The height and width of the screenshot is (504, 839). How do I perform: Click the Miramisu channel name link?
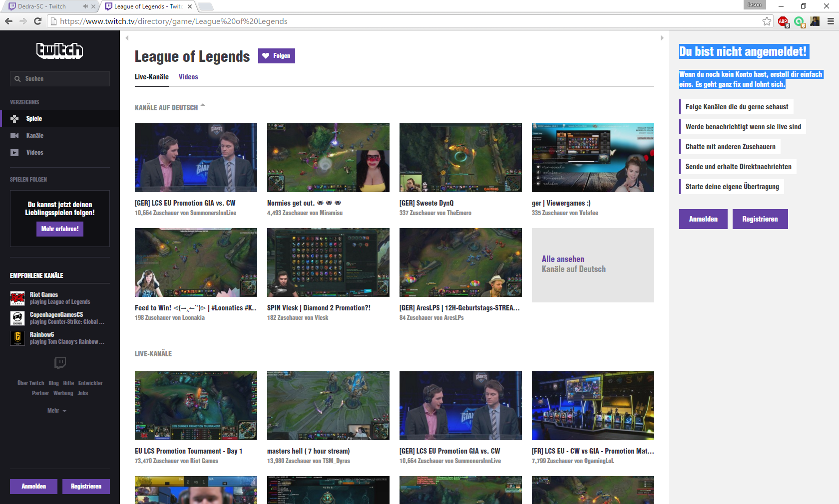click(x=331, y=213)
